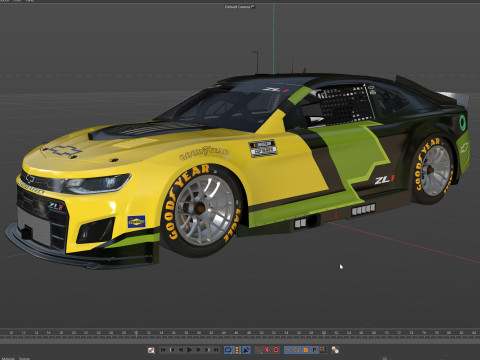Viewport: 480px width, 360px height.
Task: Jump to the next keyframe
Action: (x=207, y=350)
